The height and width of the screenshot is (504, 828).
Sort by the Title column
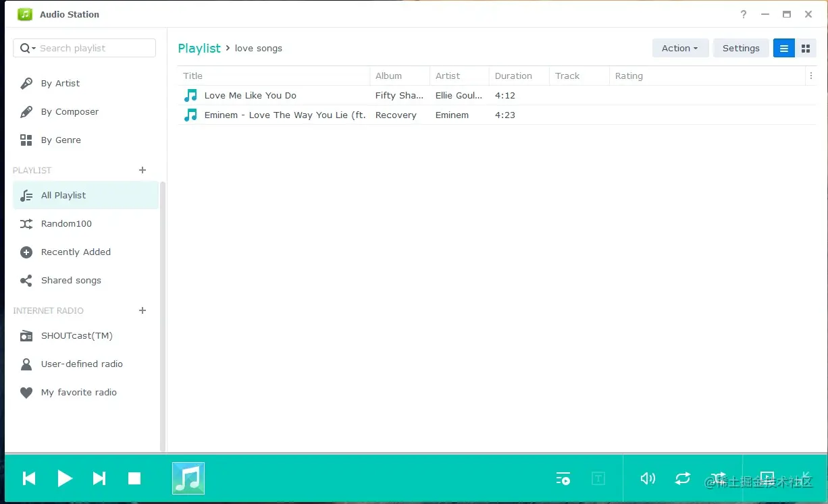tap(274, 76)
